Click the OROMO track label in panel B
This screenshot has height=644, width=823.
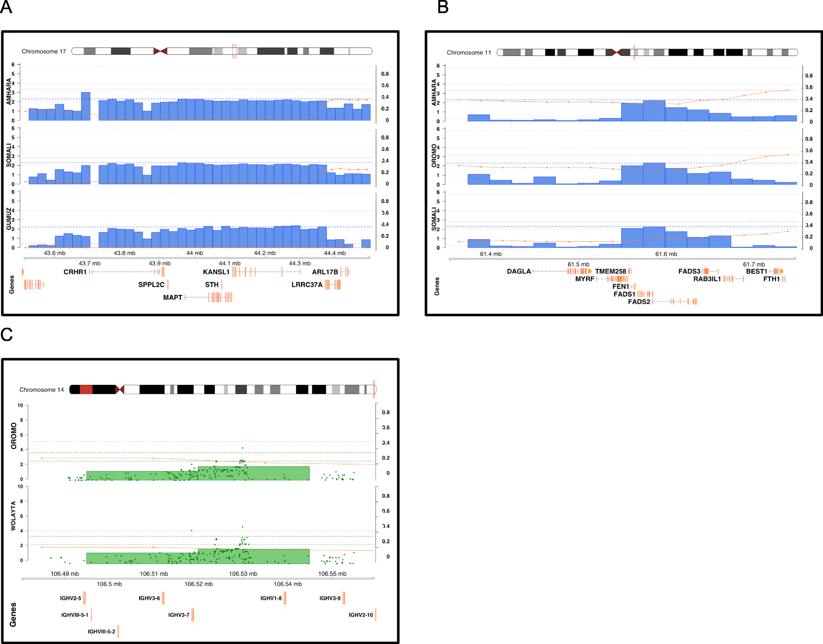pyautogui.click(x=434, y=156)
